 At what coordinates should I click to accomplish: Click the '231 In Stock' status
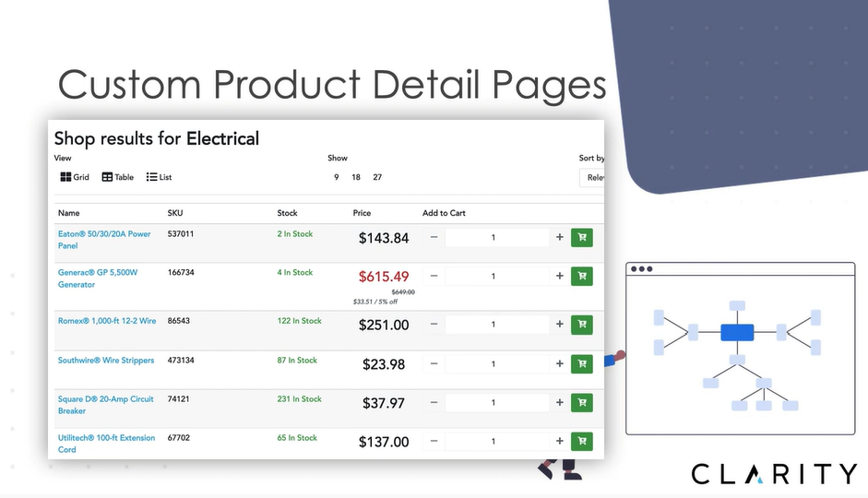click(x=299, y=399)
